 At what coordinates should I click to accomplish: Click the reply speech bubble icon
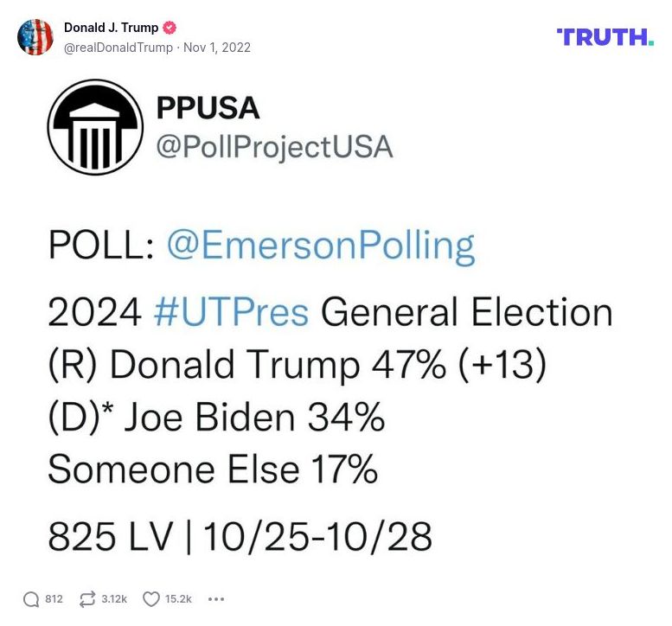31,599
